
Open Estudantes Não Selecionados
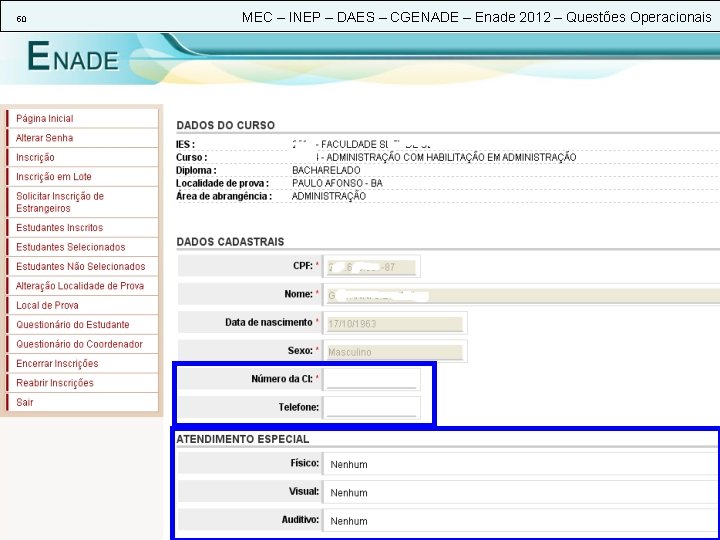click(x=81, y=266)
